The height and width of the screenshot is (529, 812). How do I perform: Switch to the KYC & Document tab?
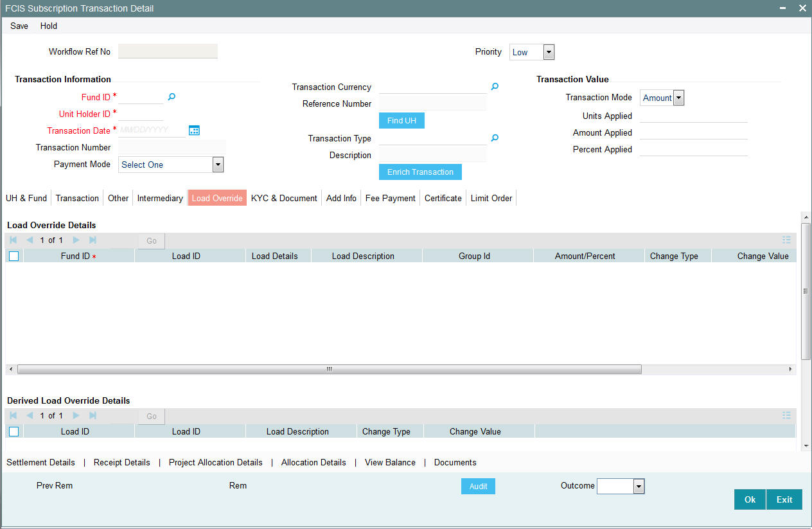tap(284, 198)
